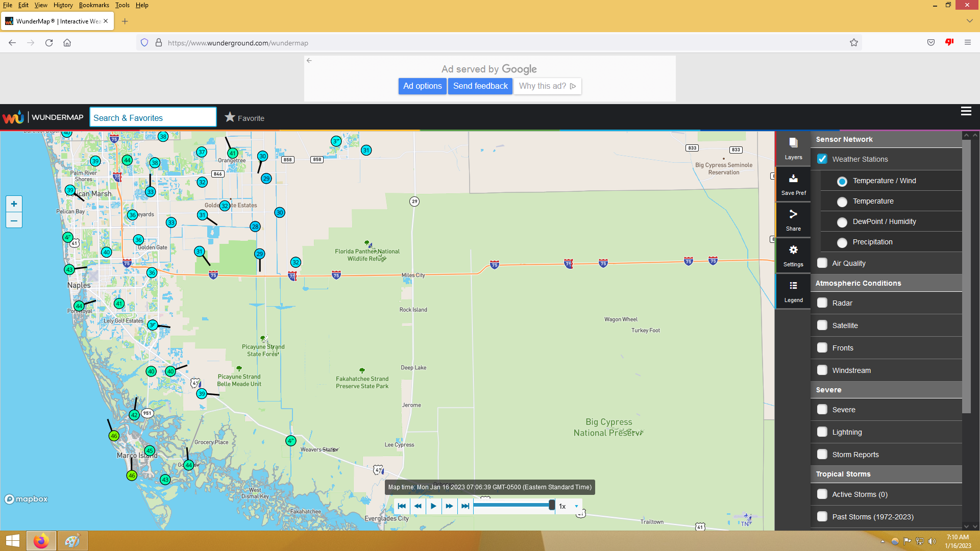Screen dimensions: 980x551
Task: Click the timeline slider handle
Action: [552, 505]
